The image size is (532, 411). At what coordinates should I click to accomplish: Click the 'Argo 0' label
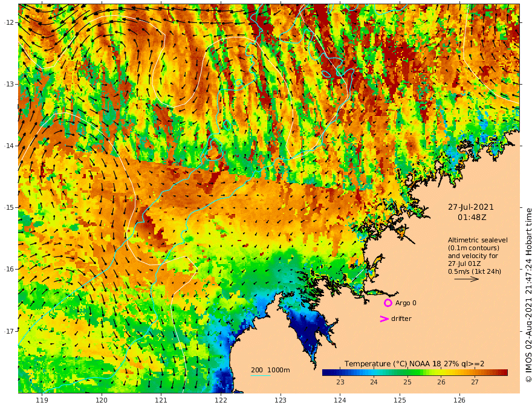(406, 303)
